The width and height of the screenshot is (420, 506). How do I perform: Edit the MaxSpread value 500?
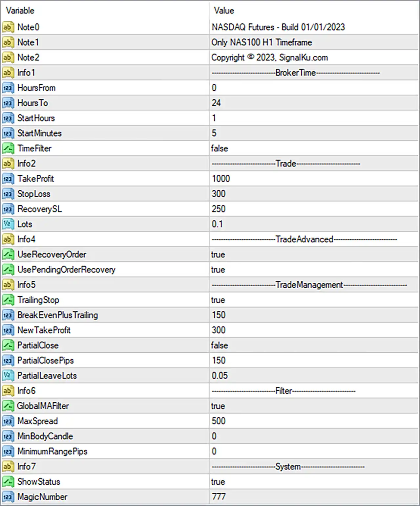[219, 421]
